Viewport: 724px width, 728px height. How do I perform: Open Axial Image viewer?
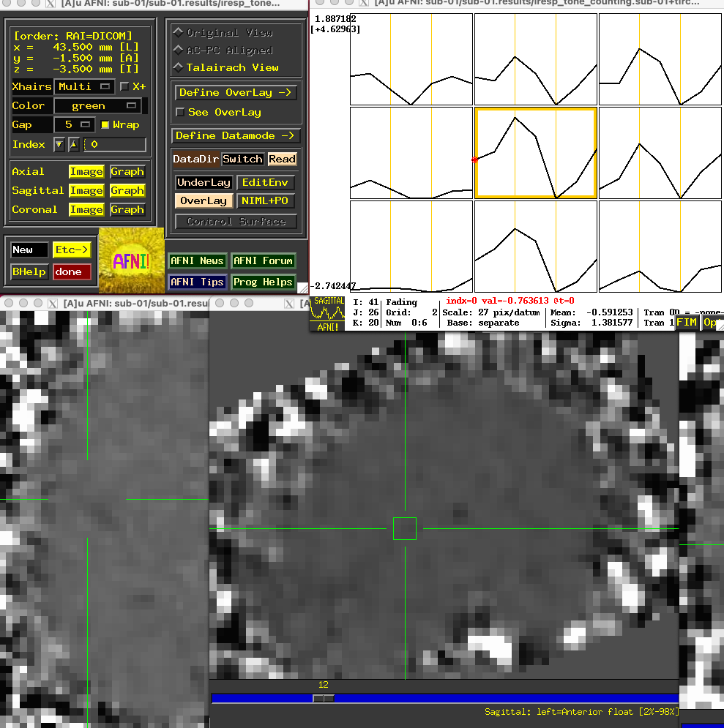pos(86,172)
